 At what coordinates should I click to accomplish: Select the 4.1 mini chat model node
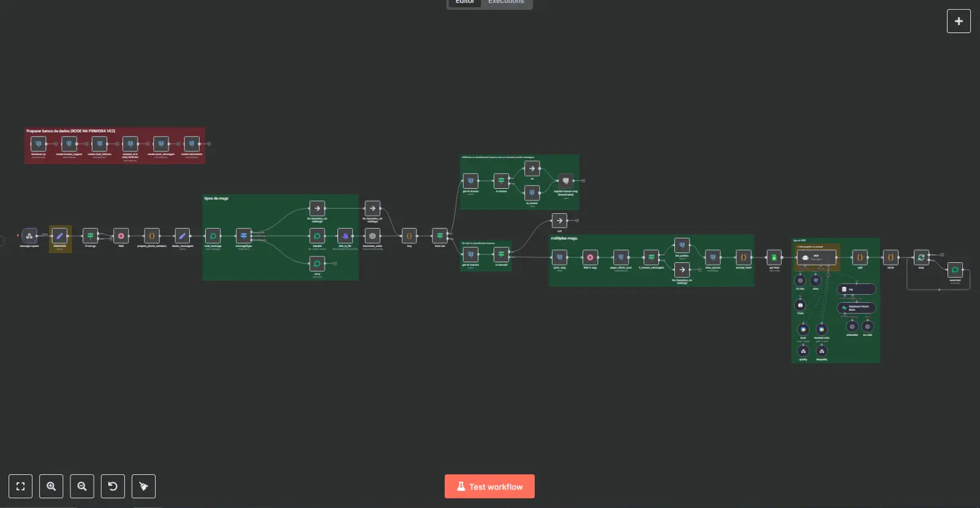[x=800, y=280]
